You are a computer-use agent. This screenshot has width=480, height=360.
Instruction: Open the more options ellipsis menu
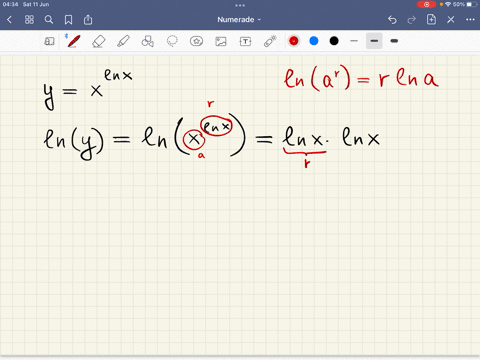[470, 20]
